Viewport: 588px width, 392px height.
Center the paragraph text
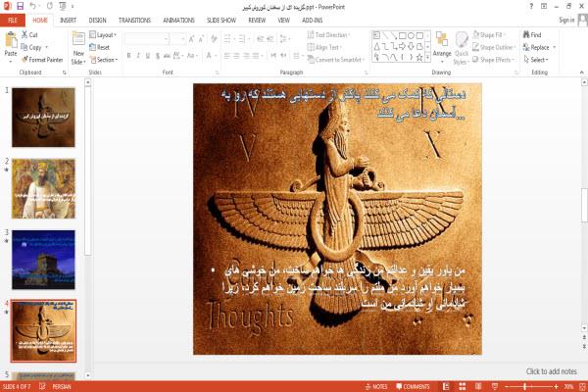(236, 56)
